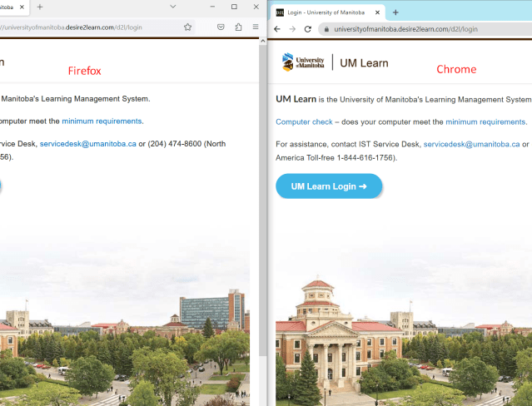Go forward in the Chrome window
Screen dimensions: 532x406
coord(292,29)
